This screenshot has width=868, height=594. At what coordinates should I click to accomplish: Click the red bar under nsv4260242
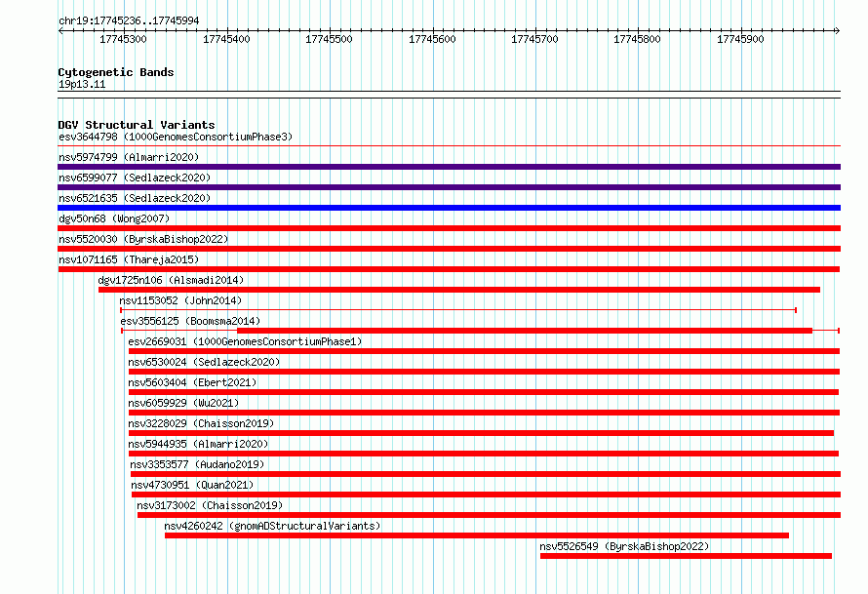coord(477,535)
